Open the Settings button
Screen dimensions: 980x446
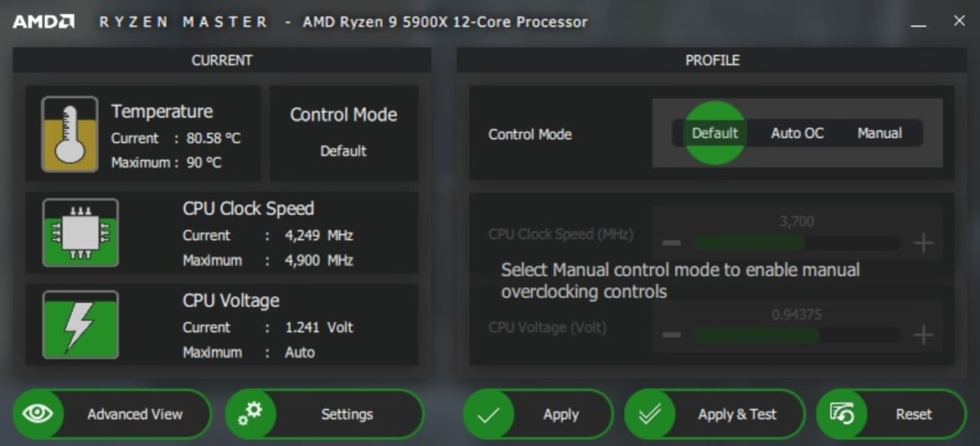[324, 414]
